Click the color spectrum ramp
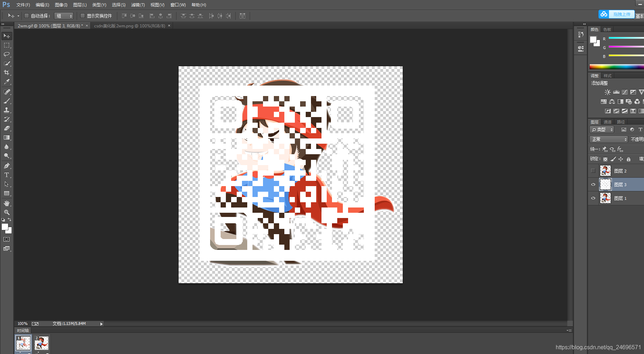Viewport: 644px width, 354px height. click(617, 67)
